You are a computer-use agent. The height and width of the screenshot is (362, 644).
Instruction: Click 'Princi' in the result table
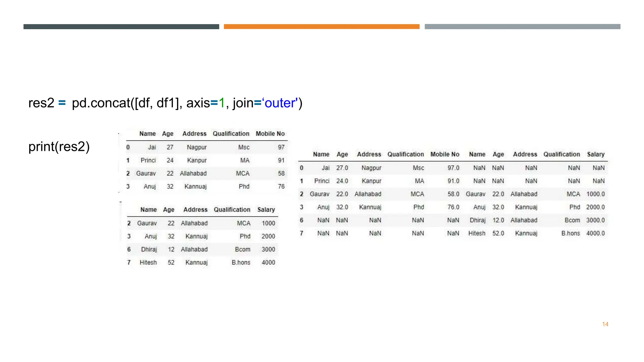click(321, 181)
